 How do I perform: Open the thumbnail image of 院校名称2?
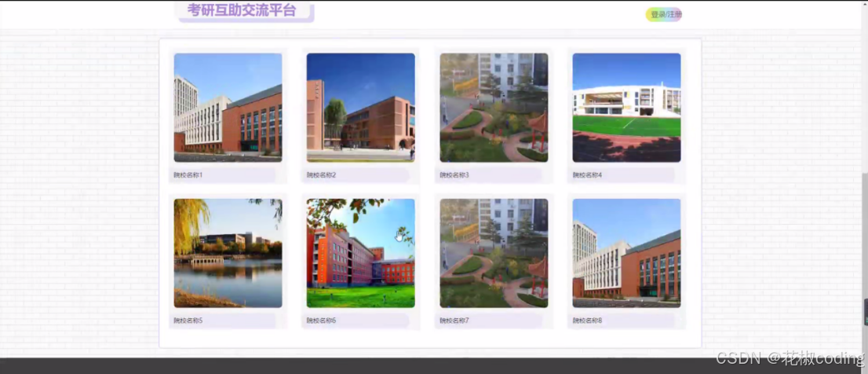point(361,108)
